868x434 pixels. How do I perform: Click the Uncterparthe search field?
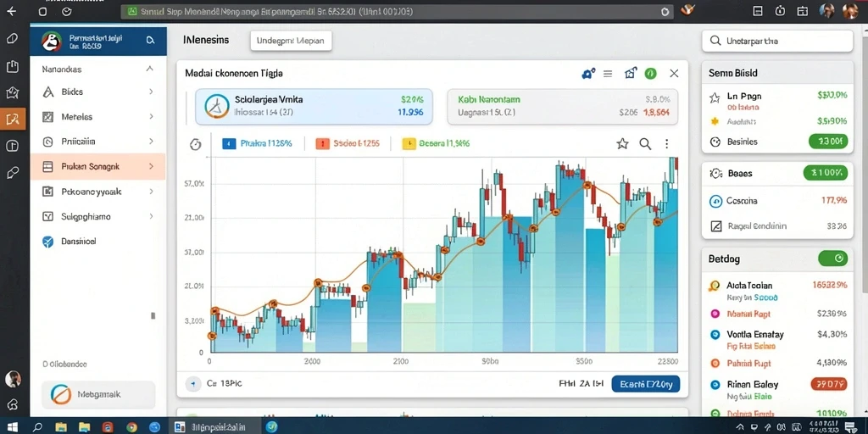pos(777,41)
